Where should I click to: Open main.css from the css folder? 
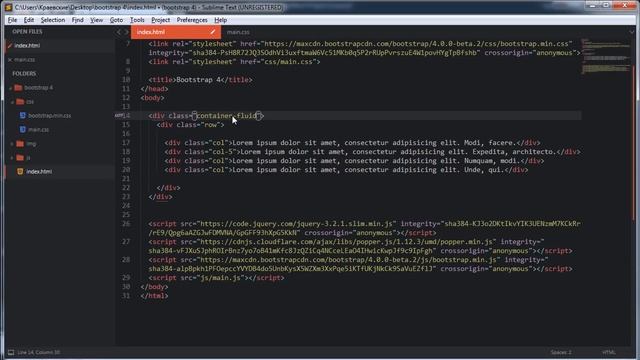click(38, 130)
